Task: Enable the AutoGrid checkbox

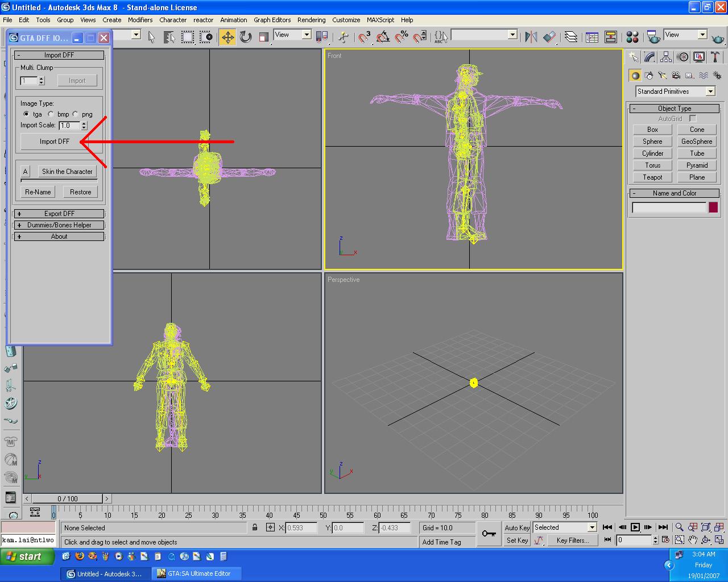Action: click(x=693, y=118)
